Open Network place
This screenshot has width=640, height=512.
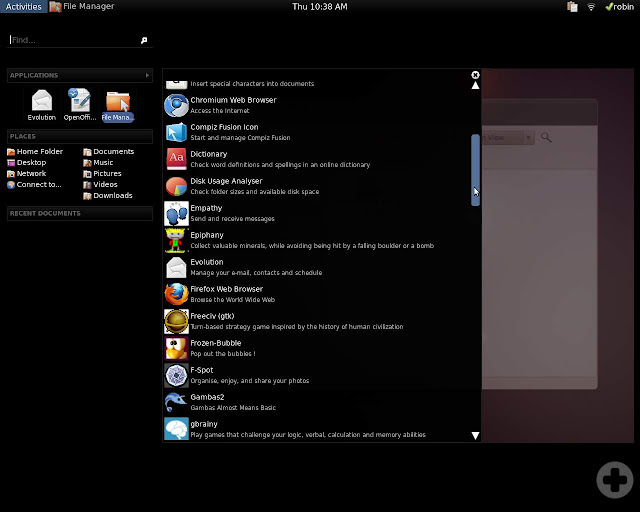tap(27, 174)
